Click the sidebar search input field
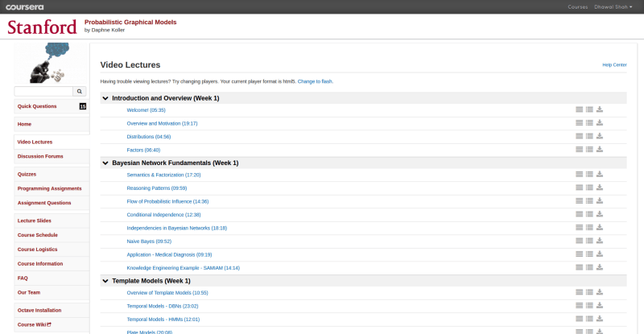Viewport: 644px width, 334px height. click(43, 92)
